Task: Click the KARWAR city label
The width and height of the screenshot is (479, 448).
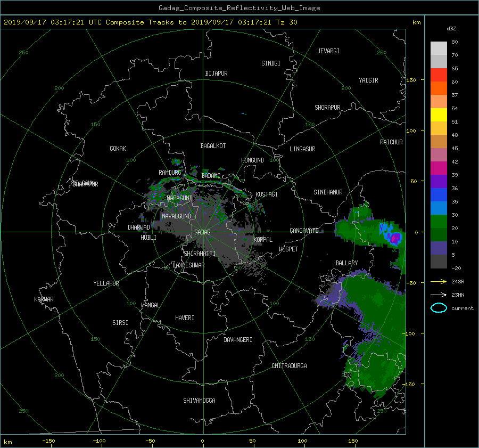Action: (x=44, y=299)
